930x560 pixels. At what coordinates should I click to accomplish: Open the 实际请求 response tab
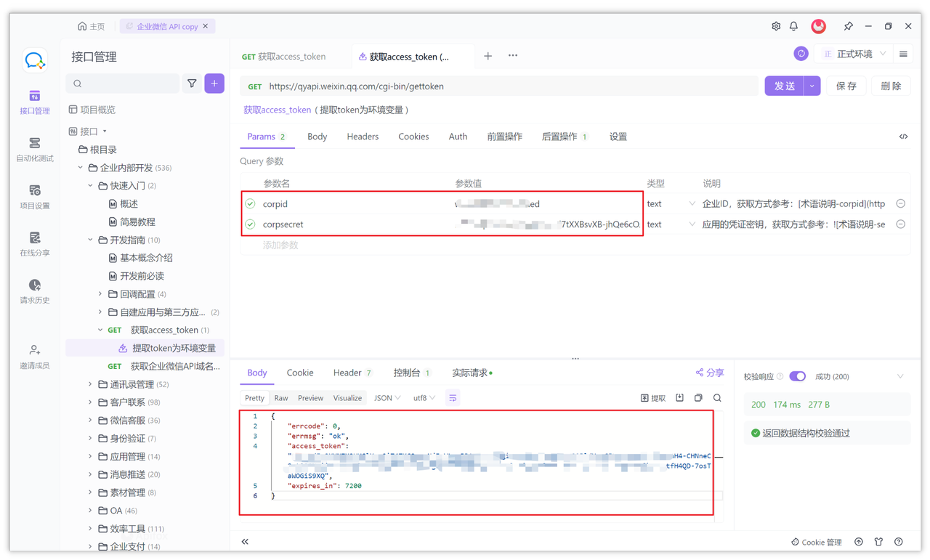point(472,373)
